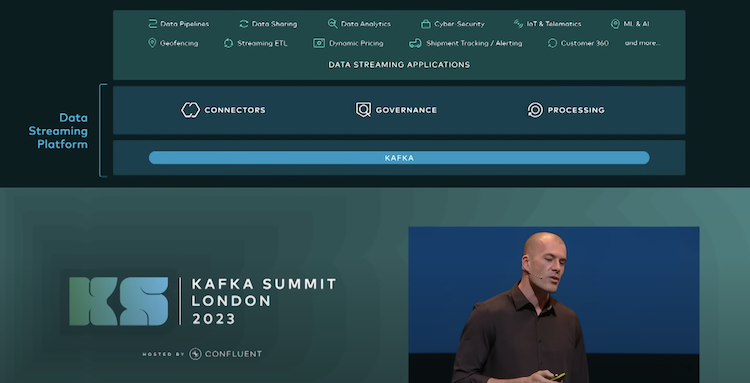Click the Cyber-Security briefcase icon
750x383 pixels.
pos(426,23)
